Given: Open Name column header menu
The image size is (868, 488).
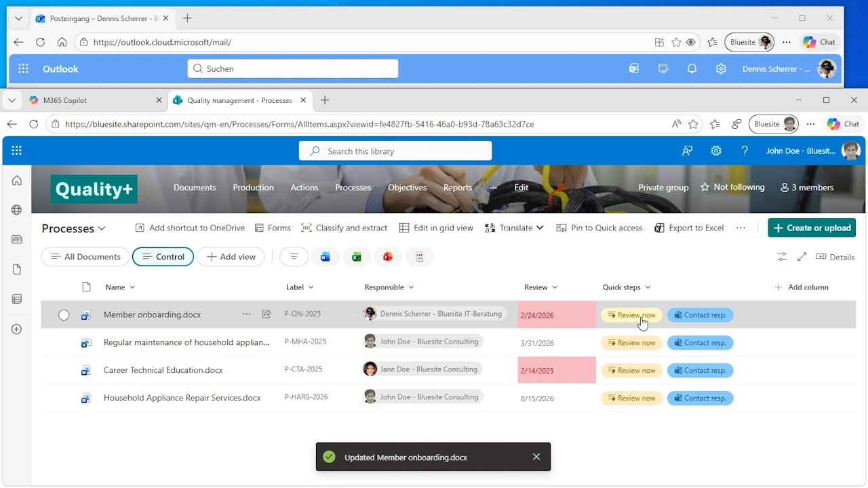Looking at the screenshot, I should point(120,287).
